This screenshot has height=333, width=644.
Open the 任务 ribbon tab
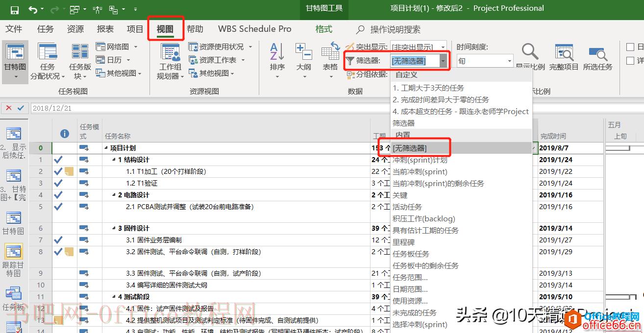45,29
